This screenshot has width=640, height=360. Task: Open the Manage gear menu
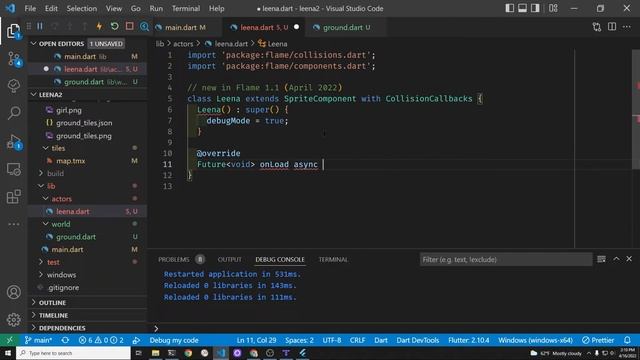(x=13, y=320)
